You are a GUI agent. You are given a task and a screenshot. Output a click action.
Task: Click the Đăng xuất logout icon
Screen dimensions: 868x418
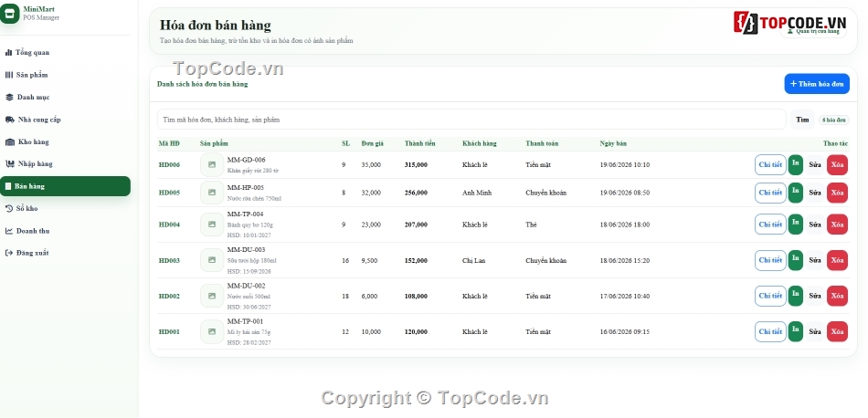[9, 253]
